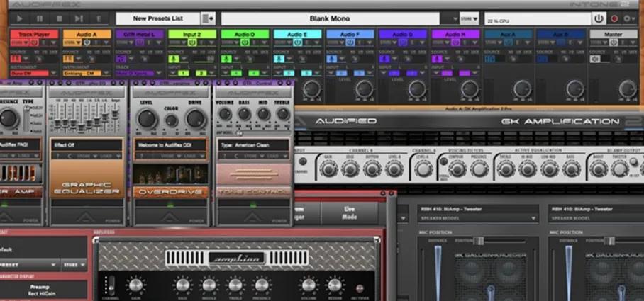This screenshot has height=301, width=644.
Task: Click the Live Mode button
Action: tap(349, 212)
